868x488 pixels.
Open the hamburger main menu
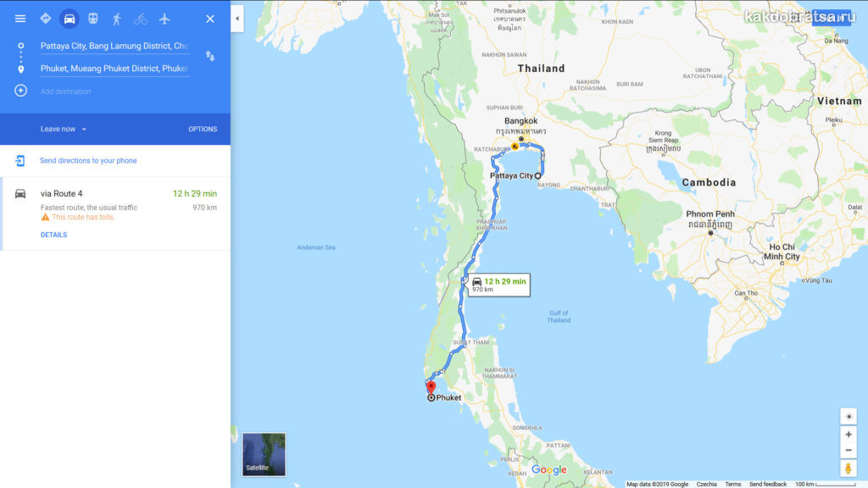20,19
